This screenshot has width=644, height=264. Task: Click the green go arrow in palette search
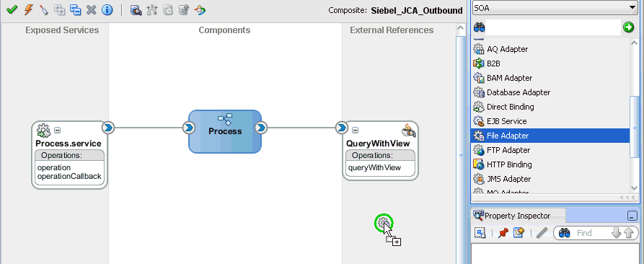[628, 27]
